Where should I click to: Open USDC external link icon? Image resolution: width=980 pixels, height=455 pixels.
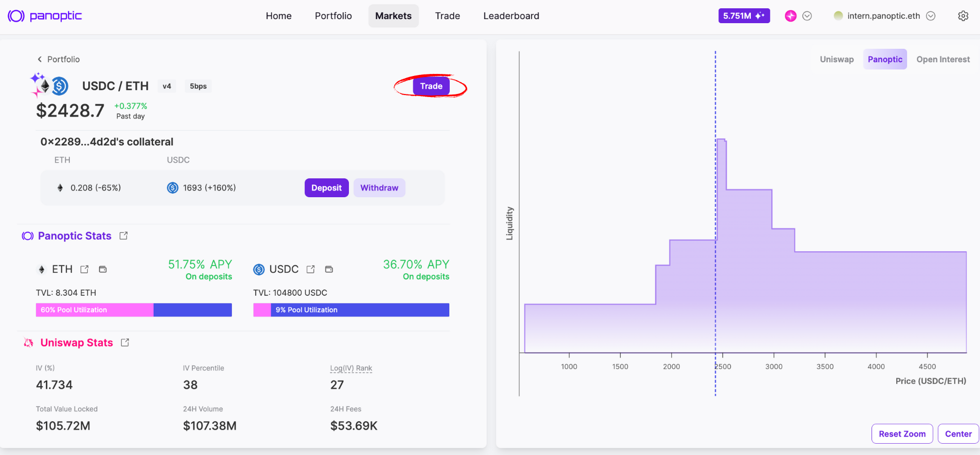click(x=310, y=270)
